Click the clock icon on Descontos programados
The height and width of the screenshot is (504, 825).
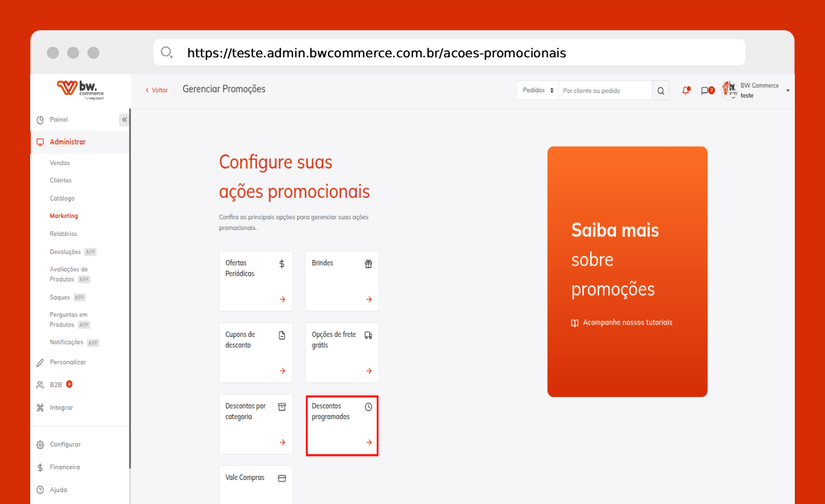(x=368, y=407)
